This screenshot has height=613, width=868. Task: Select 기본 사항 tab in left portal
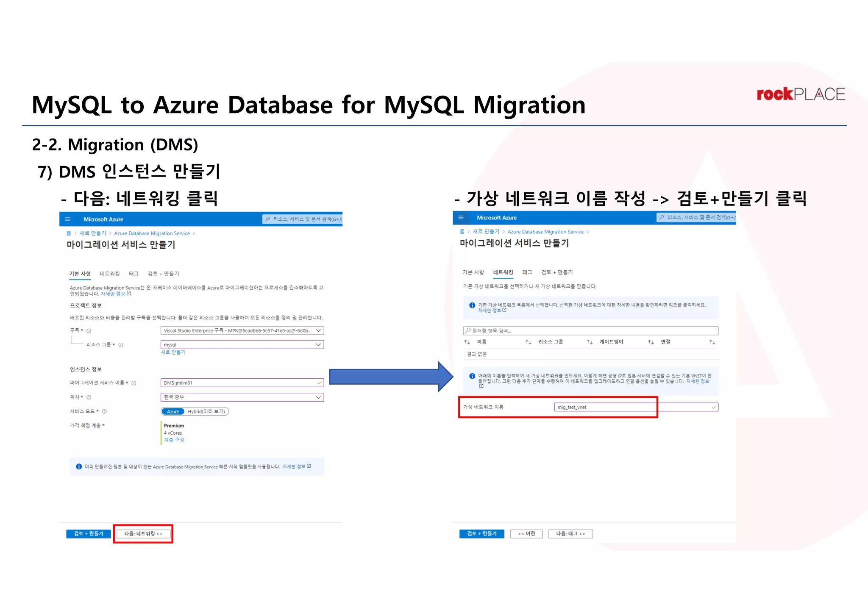click(x=80, y=274)
